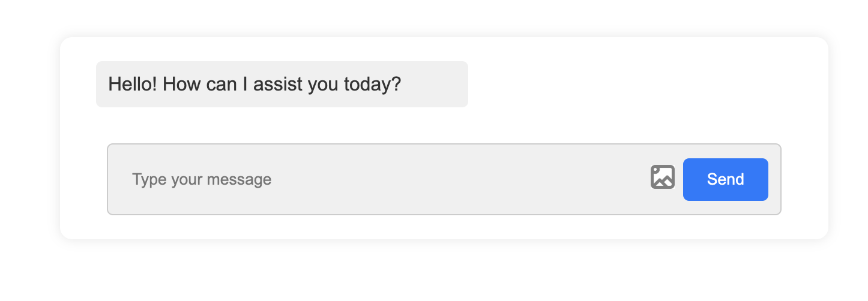Submit the message with blue Send button
The height and width of the screenshot is (301, 868).
[725, 179]
